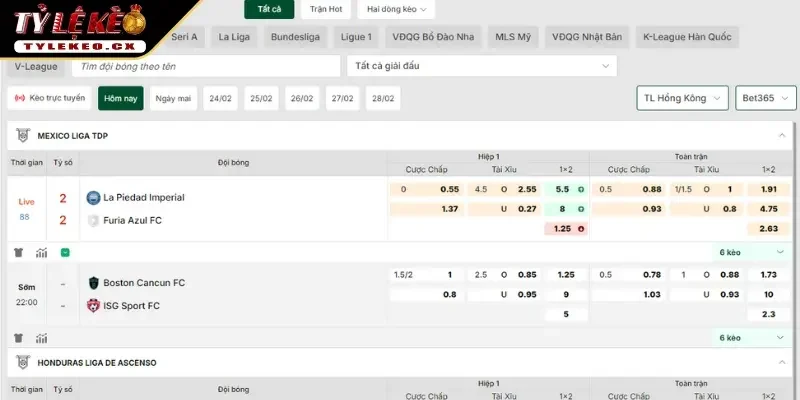Select the Hôm nay date filter

click(x=121, y=98)
